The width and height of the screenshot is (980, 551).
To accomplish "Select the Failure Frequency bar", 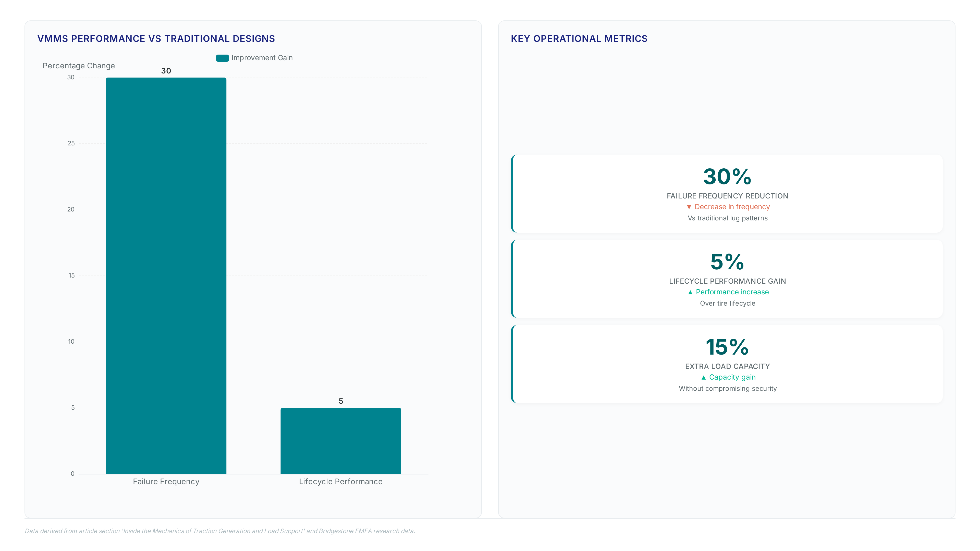I will tap(166, 276).
